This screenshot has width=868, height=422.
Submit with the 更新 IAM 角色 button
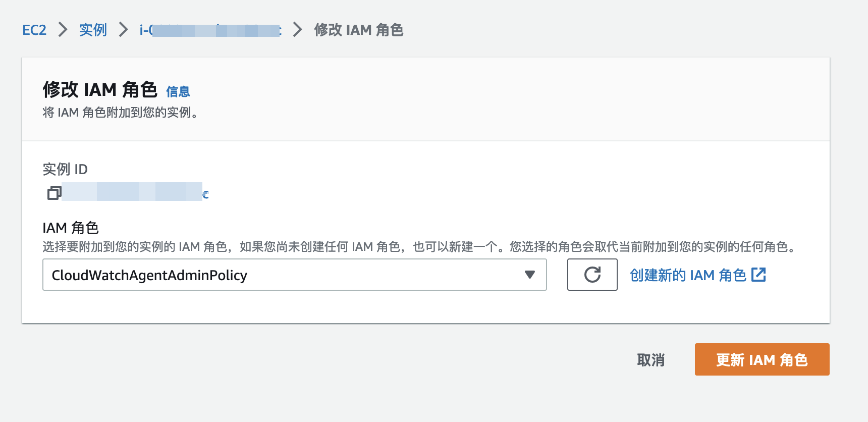(762, 359)
